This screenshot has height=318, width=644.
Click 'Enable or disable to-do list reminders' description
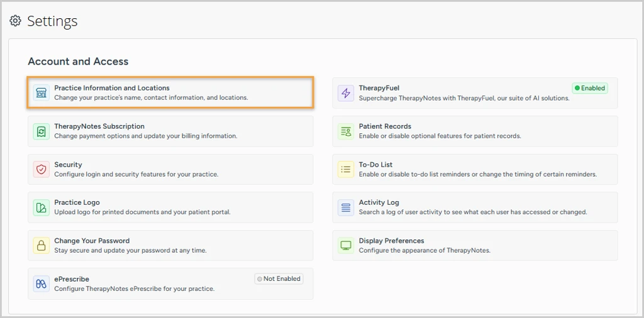point(478,174)
